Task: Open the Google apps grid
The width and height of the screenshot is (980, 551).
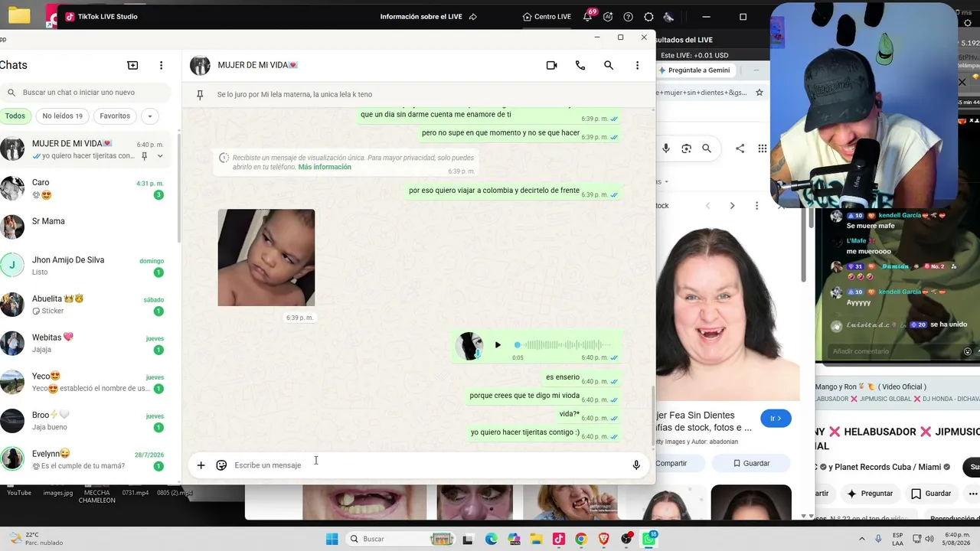Action: (763, 148)
